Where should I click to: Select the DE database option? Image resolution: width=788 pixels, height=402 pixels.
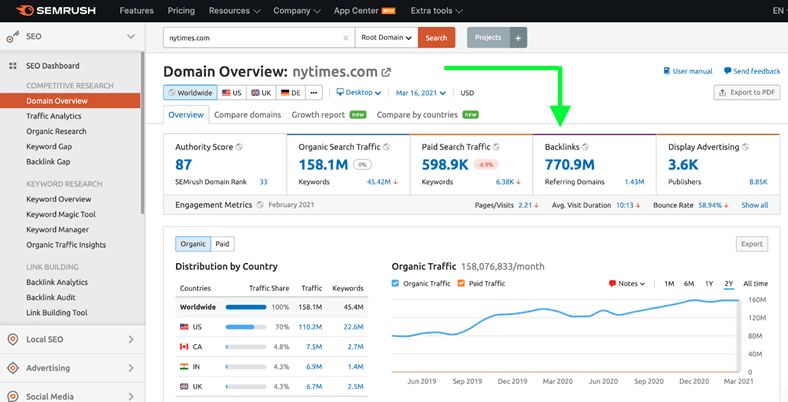click(x=291, y=92)
